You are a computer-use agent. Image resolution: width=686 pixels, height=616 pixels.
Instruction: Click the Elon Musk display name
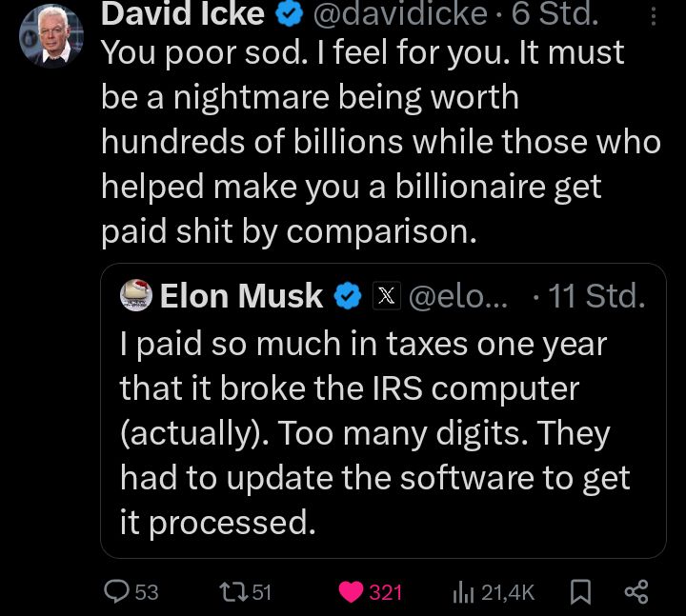(241, 297)
